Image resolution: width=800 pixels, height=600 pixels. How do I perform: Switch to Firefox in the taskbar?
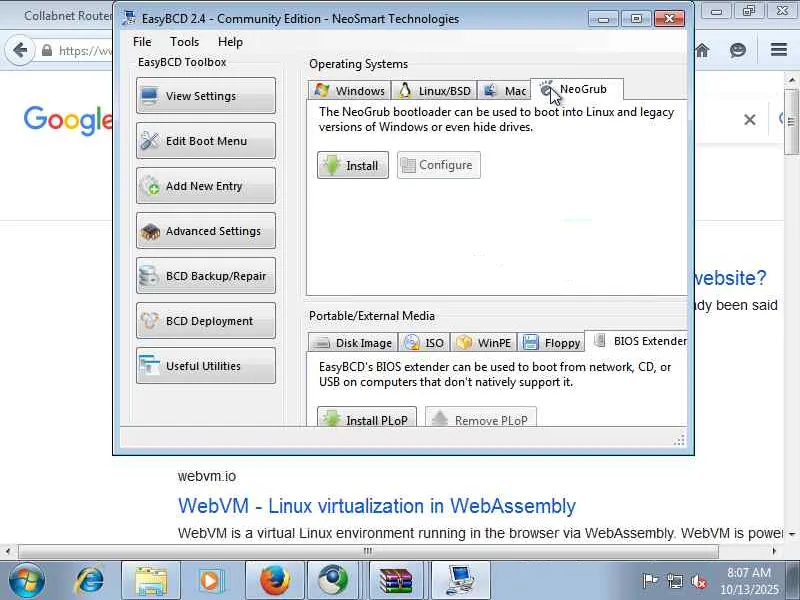pos(275,581)
